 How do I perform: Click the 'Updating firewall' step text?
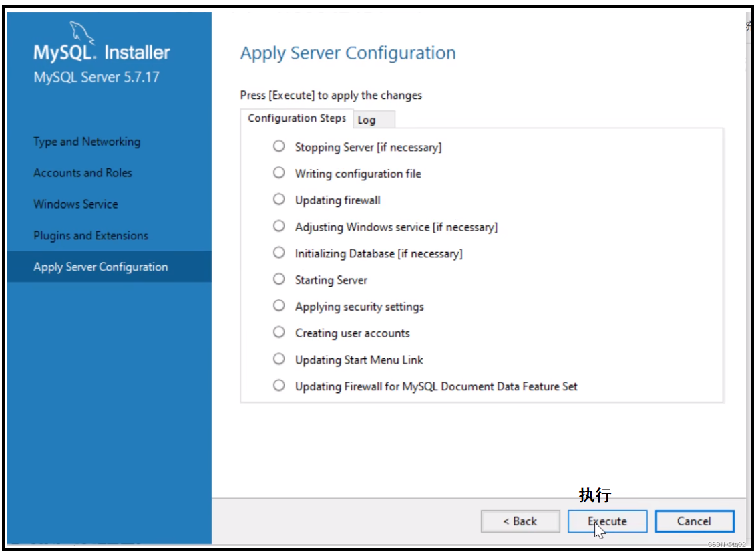(337, 200)
